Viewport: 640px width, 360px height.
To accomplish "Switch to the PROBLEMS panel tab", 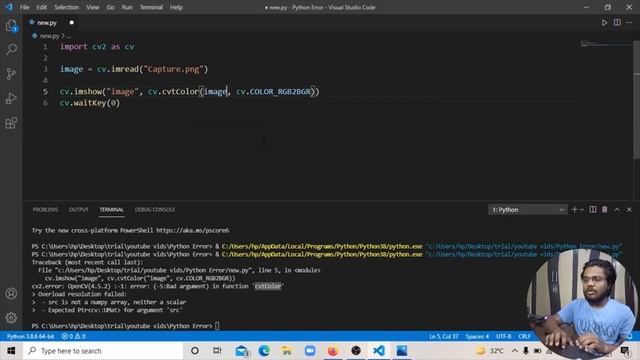I will point(45,209).
